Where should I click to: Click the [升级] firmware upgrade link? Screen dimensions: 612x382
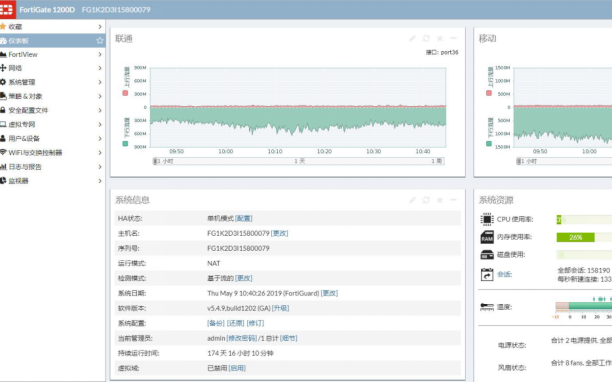click(281, 308)
